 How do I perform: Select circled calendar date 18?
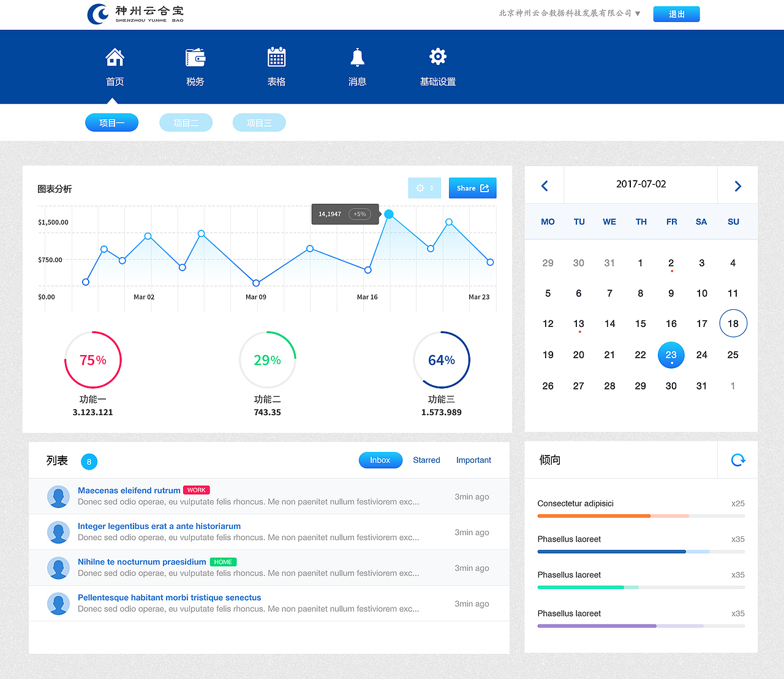733,323
